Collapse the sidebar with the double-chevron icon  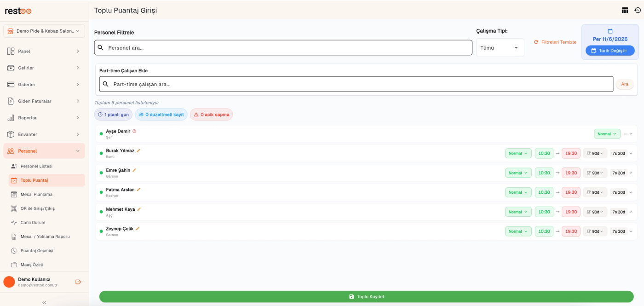pos(44,302)
